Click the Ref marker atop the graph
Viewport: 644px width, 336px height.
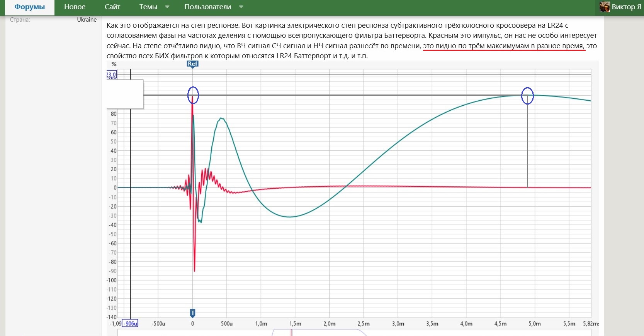click(x=193, y=64)
